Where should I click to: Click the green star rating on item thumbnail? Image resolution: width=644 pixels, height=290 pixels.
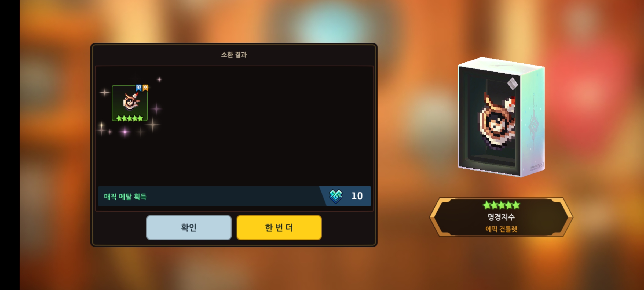pos(130,118)
